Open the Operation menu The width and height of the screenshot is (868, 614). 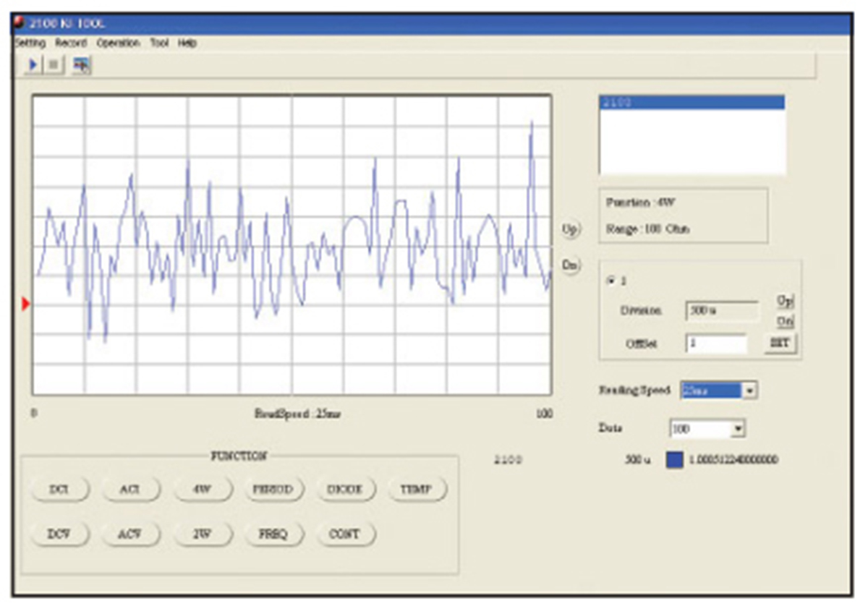118,43
